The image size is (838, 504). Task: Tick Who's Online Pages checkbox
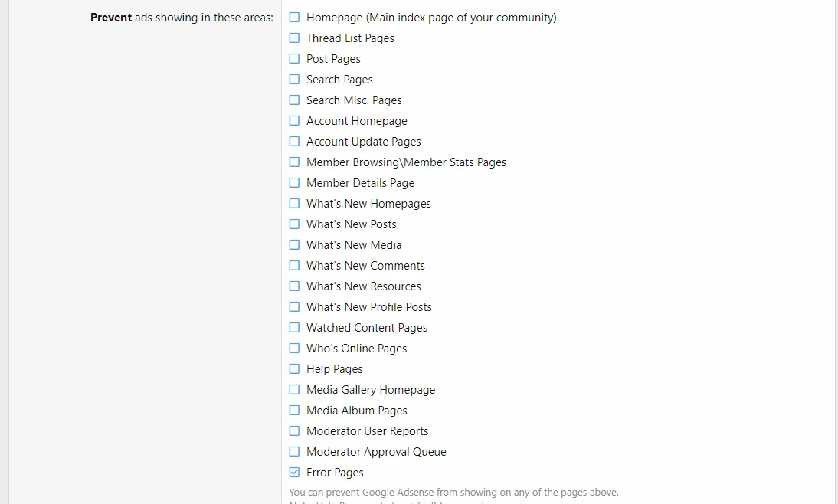(x=294, y=348)
